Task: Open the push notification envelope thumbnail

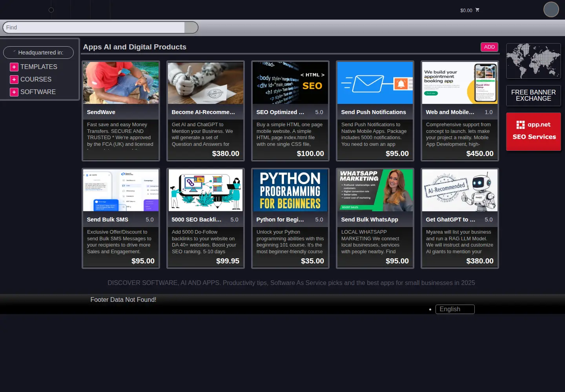Action: point(375,83)
